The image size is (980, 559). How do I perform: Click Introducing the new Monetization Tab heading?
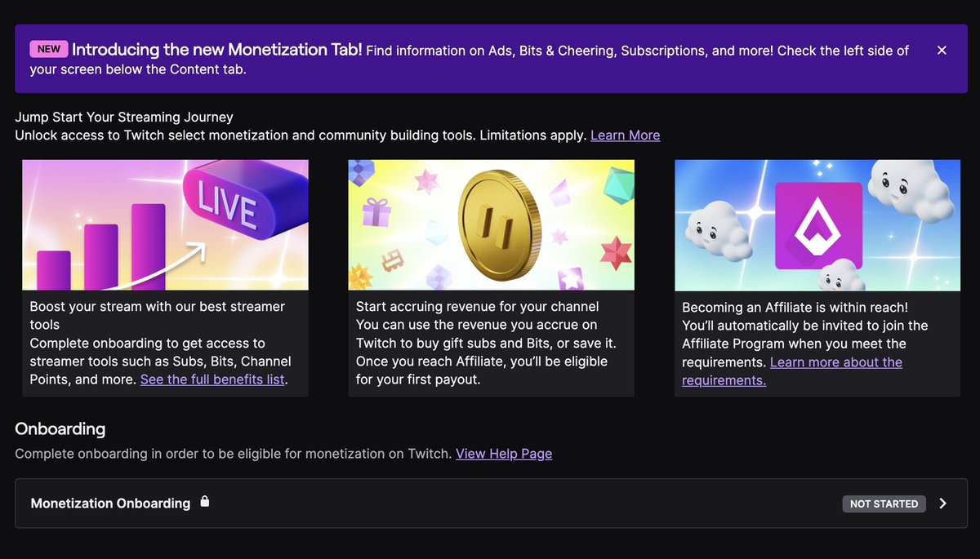(217, 50)
